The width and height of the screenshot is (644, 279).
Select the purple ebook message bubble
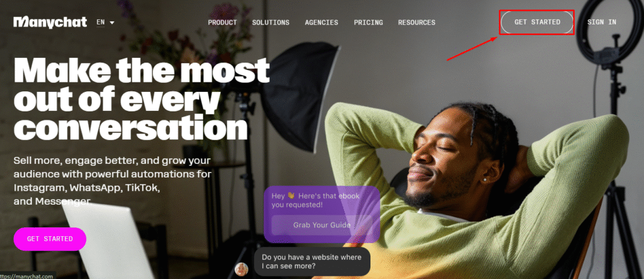coord(321,214)
